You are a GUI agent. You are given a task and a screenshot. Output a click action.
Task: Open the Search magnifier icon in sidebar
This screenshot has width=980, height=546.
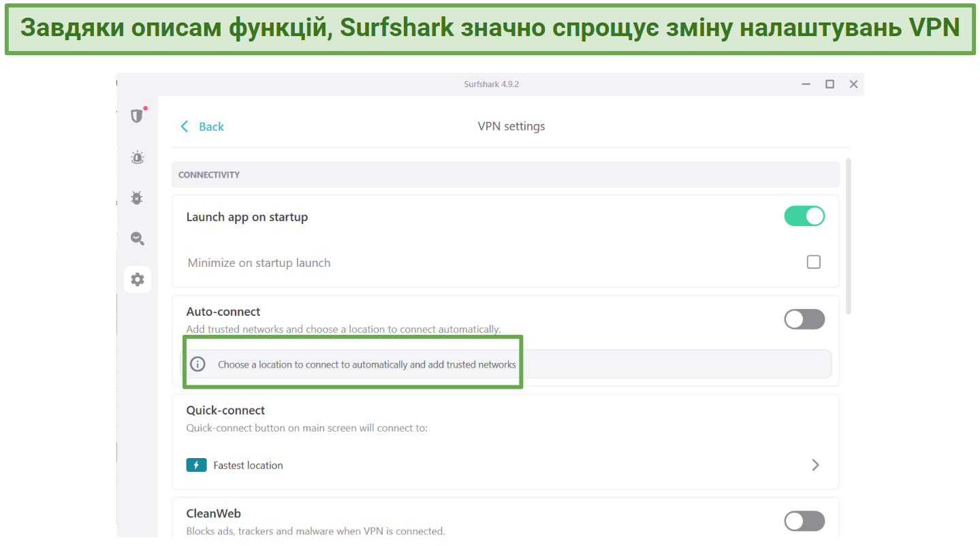coord(137,238)
